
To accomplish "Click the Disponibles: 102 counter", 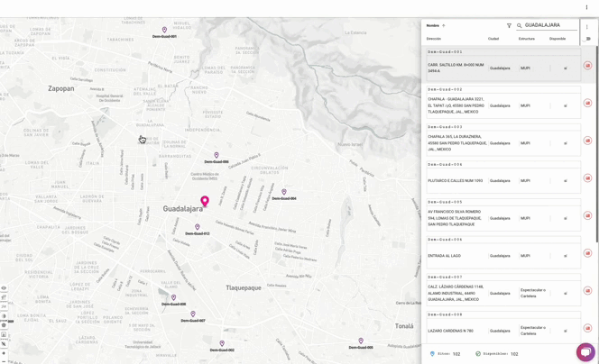I will (x=497, y=354).
